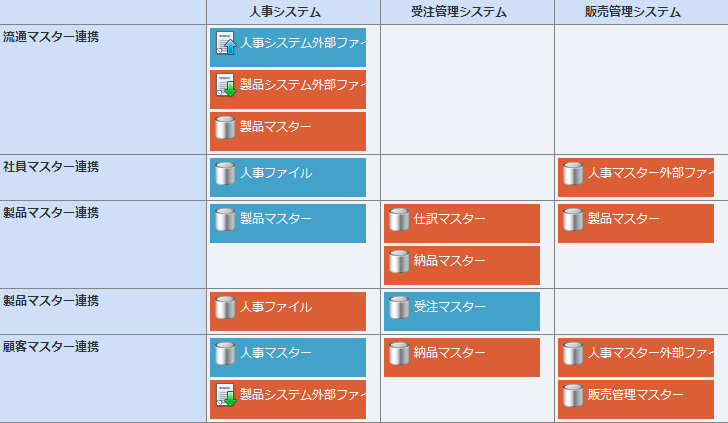Select the 販売管理システム column header
Screen dimensions: 728x423
(x=633, y=12)
